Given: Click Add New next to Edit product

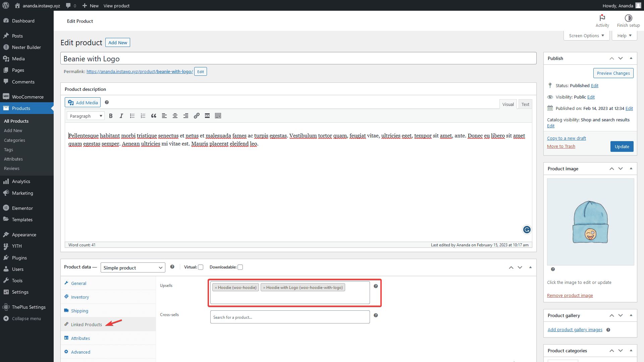Looking at the screenshot, I should coord(118,43).
